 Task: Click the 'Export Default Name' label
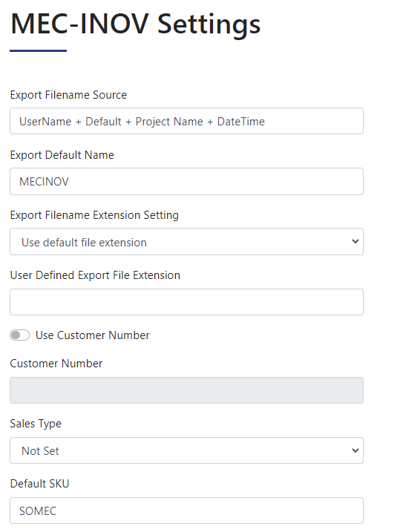click(x=62, y=155)
